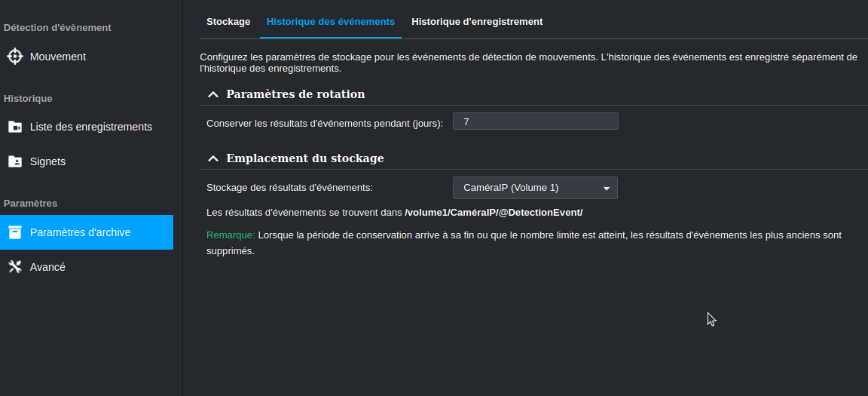Click the retention days field showing 7
This screenshot has height=396, width=868.
click(535, 121)
